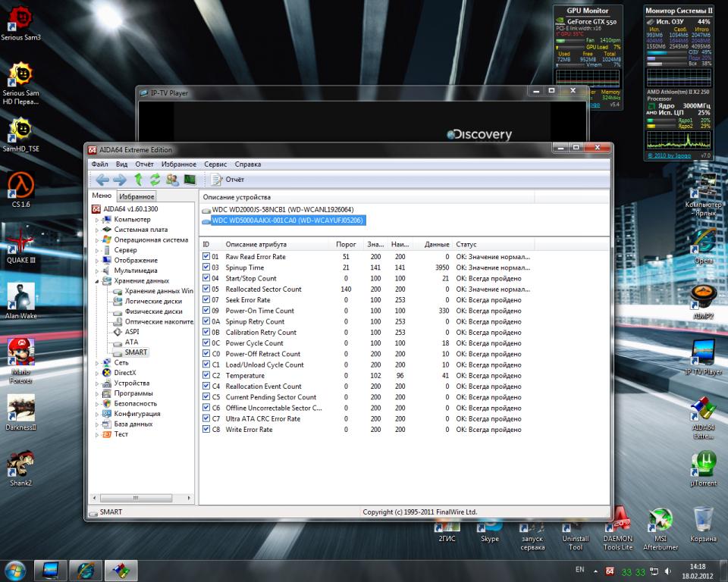Uncheck Raw Read Error Rate attribute

[206, 256]
